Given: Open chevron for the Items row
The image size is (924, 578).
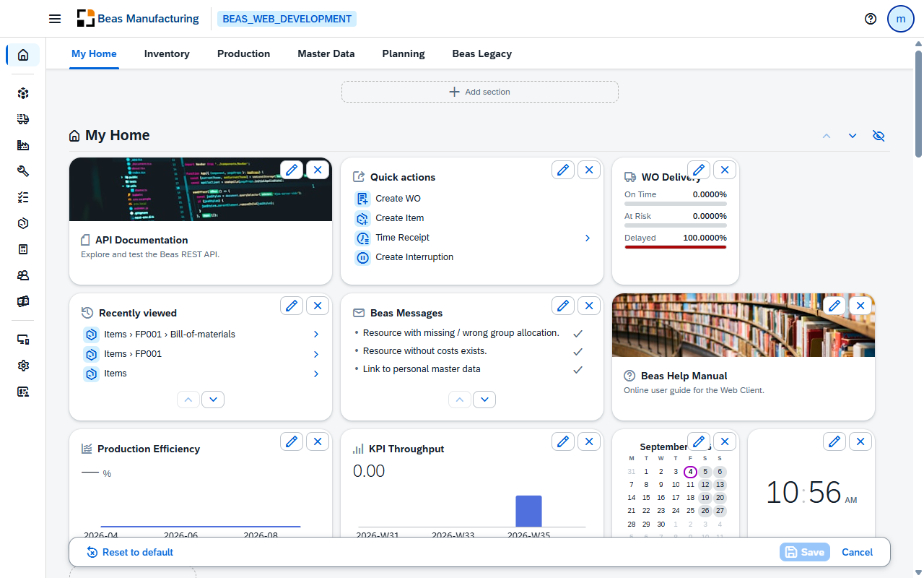Looking at the screenshot, I should tap(316, 374).
